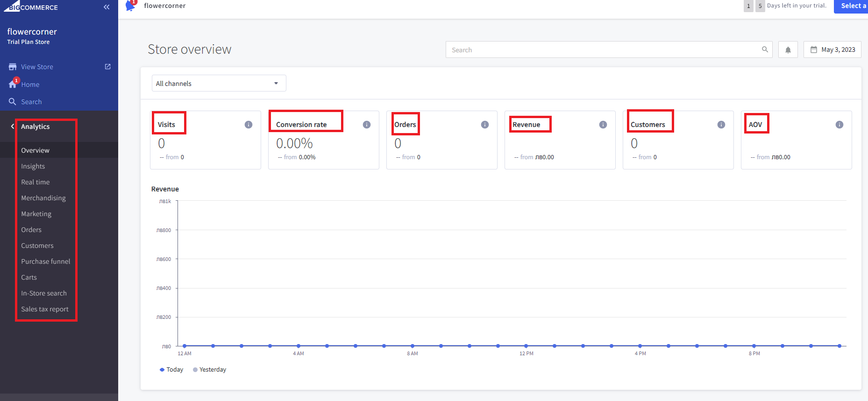Click the Days left in your trial text
The height and width of the screenshot is (401, 868).
pyautogui.click(x=797, y=6)
